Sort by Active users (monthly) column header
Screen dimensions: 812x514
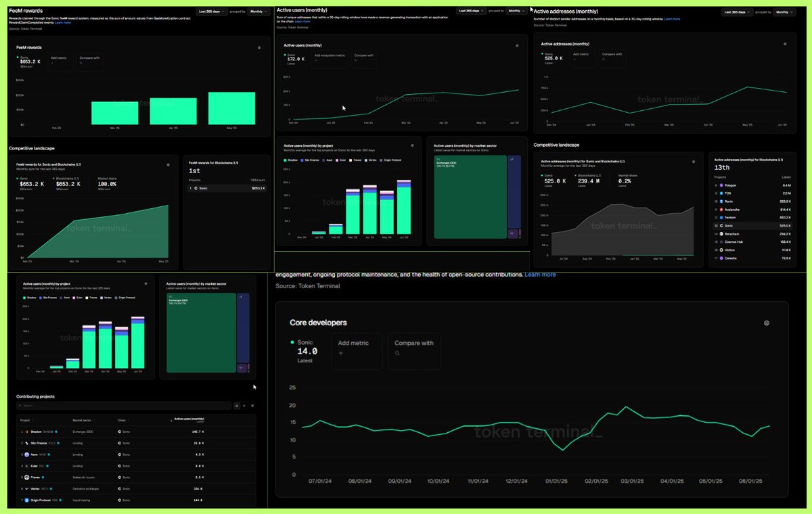coord(189,419)
